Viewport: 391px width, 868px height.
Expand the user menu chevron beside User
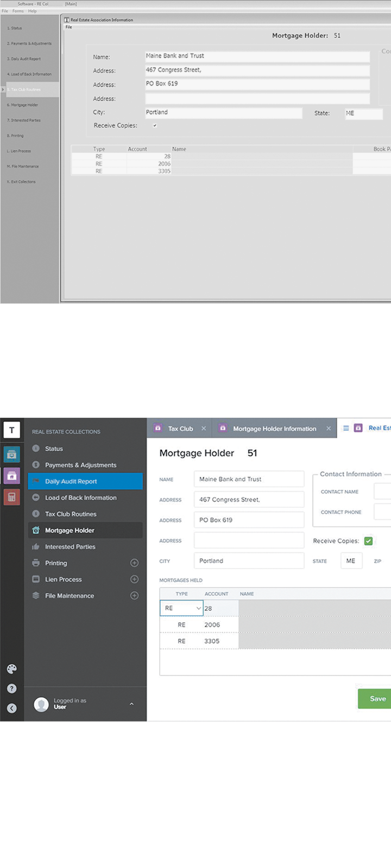click(131, 704)
